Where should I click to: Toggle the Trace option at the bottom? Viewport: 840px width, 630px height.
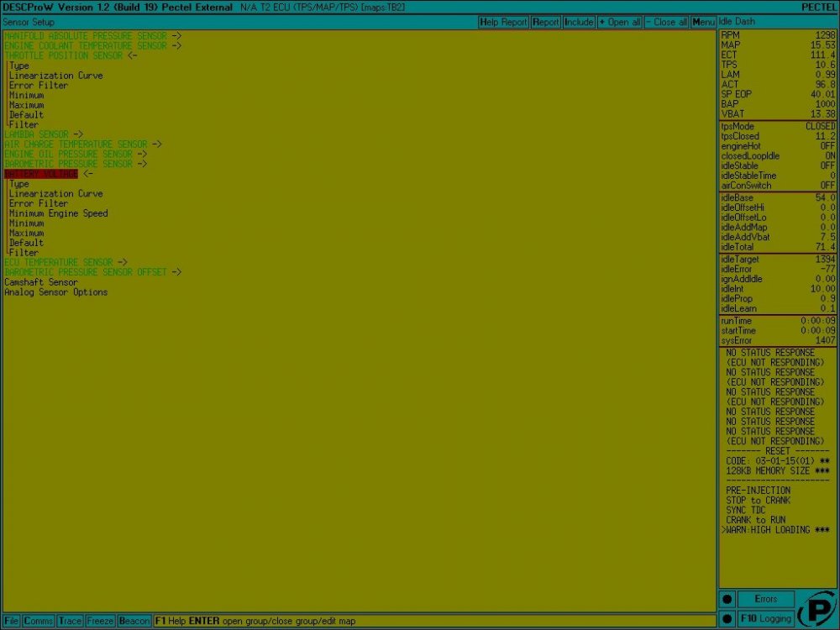tap(71, 622)
